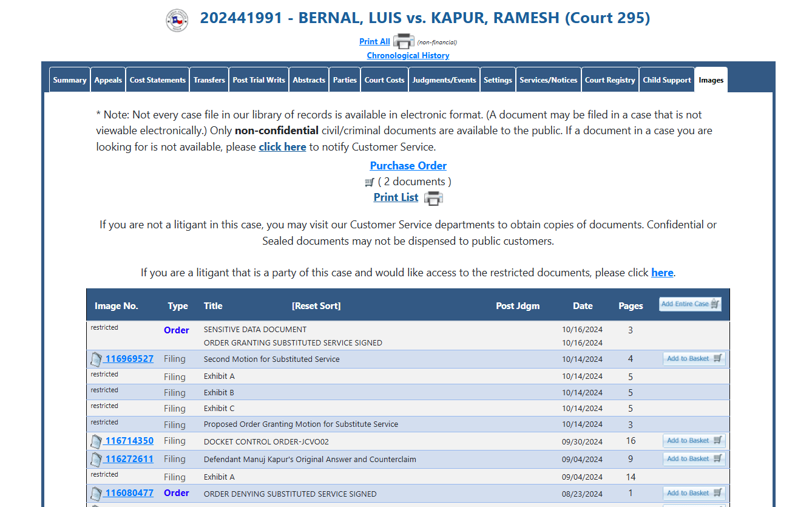
Task: Open image number 116272611 link
Action: coord(129,459)
